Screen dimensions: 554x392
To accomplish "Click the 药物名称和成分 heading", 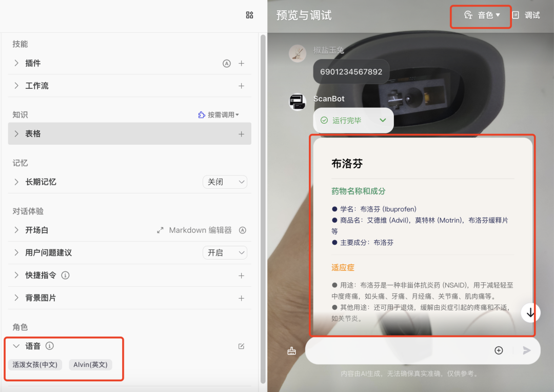I will [358, 191].
